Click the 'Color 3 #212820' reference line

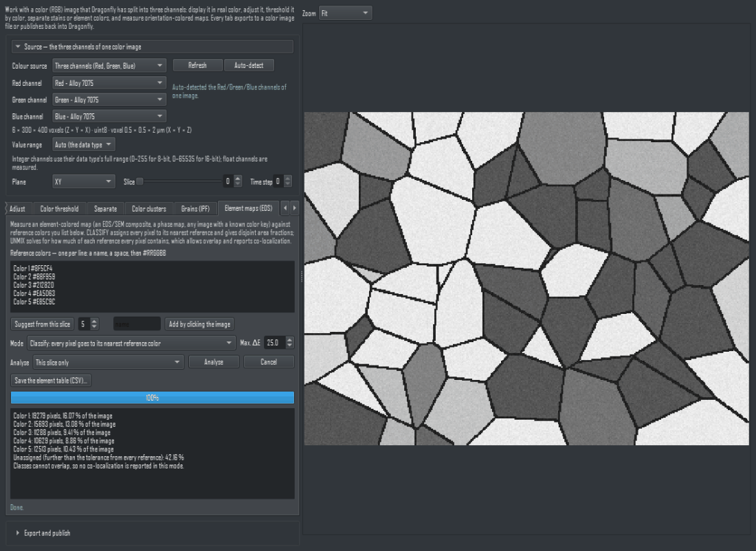pyautogui.click(x=34, y=285)
